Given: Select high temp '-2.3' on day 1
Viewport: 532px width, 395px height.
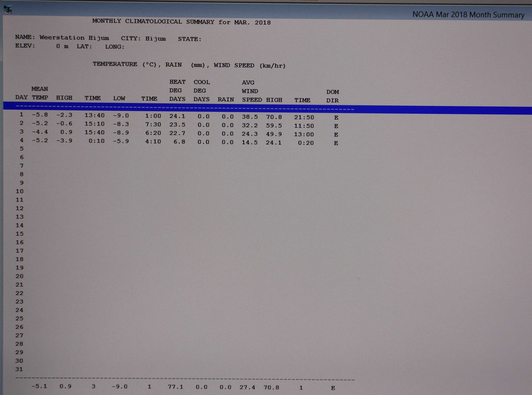Looking at the screenshot, I should point(64,115).
